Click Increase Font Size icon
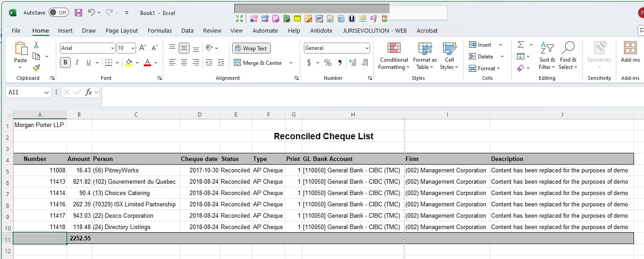The width and height of the screenshot is (644, 259). click(x=142, y=48)
